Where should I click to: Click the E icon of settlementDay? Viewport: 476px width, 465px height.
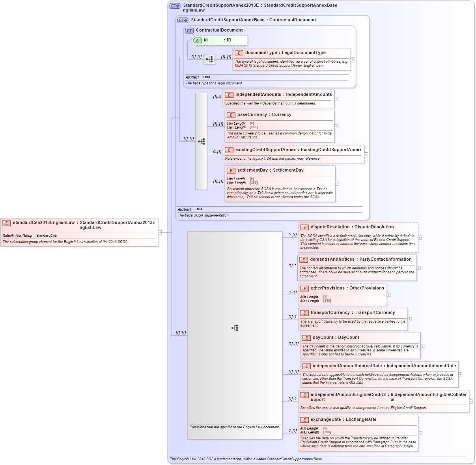tap(231, 170)
